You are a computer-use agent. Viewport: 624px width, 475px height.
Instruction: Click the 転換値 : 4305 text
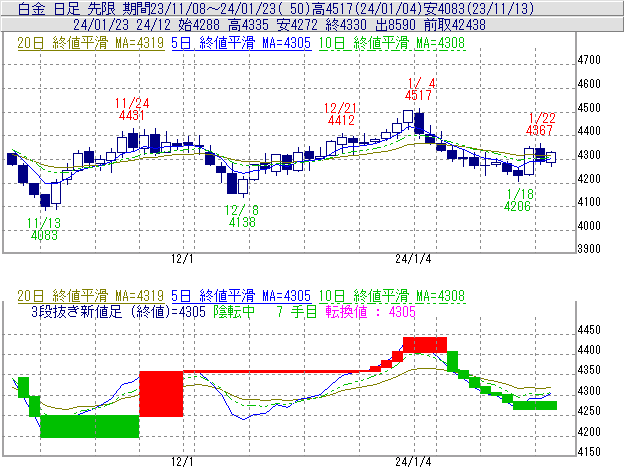(370, 311)
